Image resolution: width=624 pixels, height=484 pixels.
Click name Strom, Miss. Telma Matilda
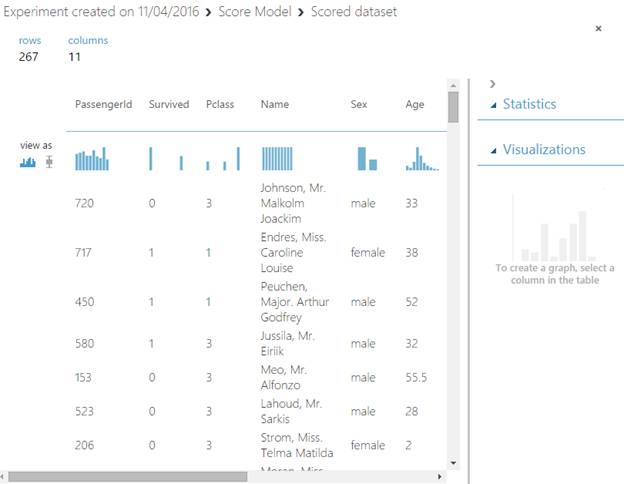coord(297,445)
